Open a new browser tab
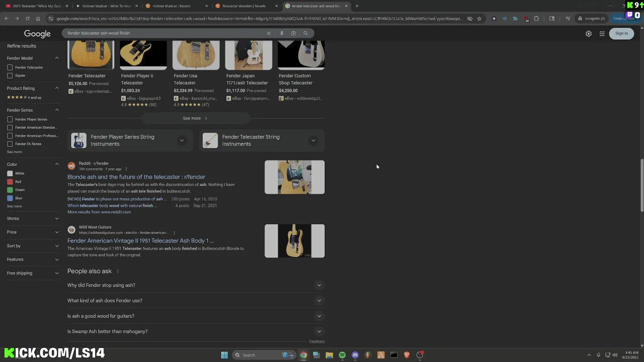This screenshot has height=362, width=644. tap(357, 6)
